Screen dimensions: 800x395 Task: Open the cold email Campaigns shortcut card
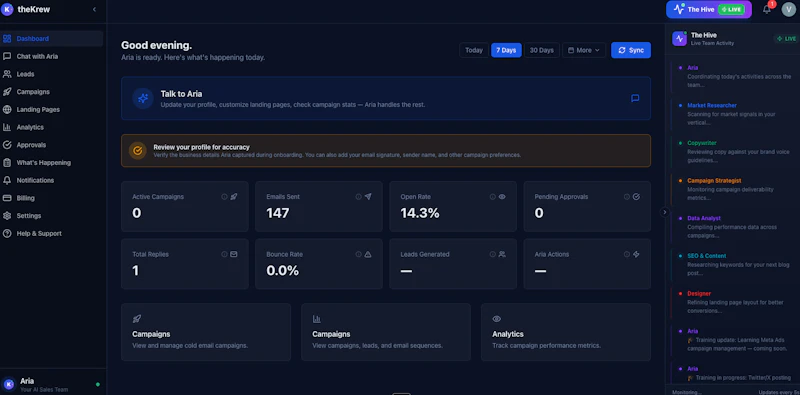click(206, 332)
